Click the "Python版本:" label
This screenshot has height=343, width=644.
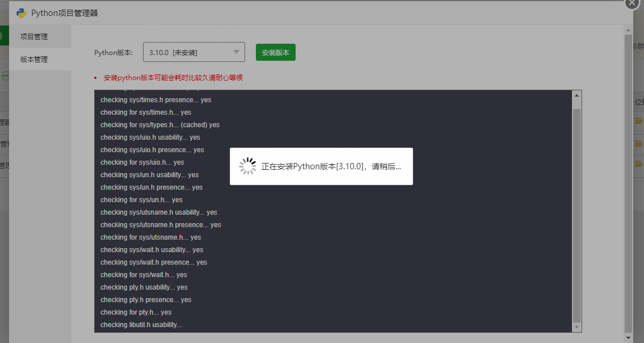(113, 53)
